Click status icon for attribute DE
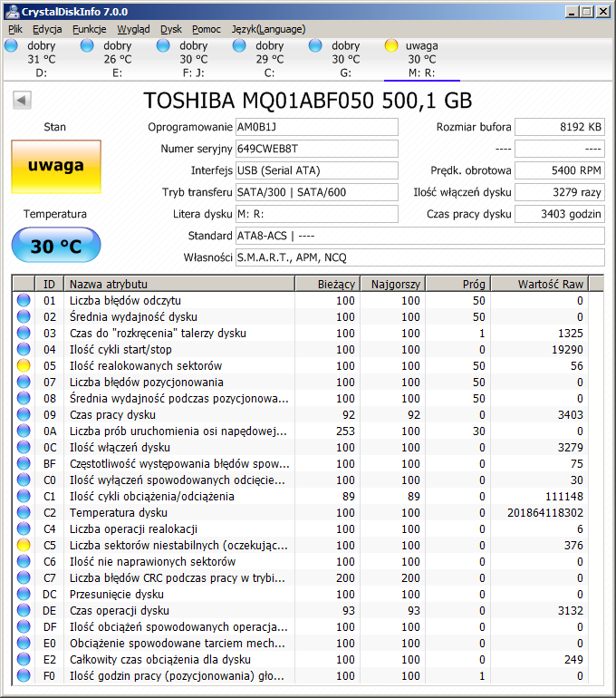616x698 pixels. tap(24, 611)
